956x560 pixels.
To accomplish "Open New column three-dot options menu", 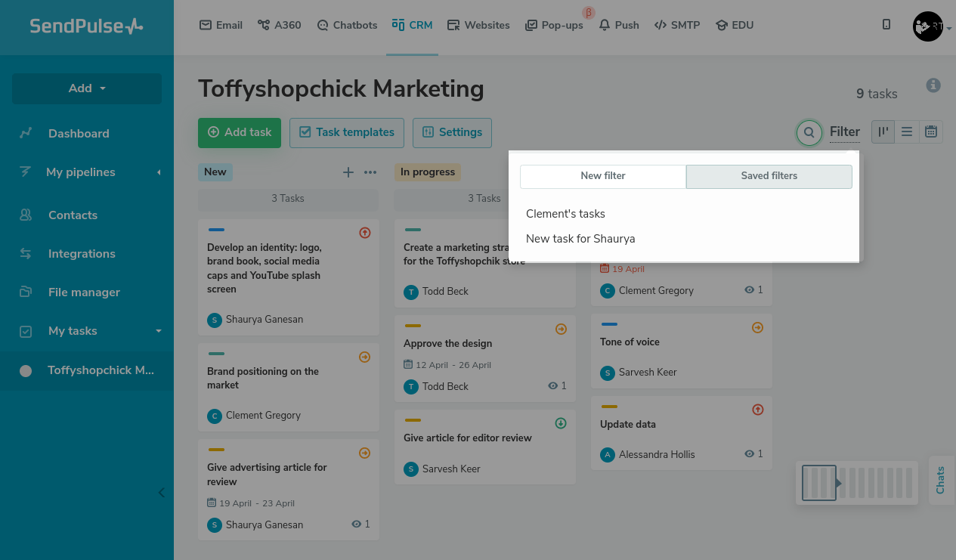I will click(370, 172).
